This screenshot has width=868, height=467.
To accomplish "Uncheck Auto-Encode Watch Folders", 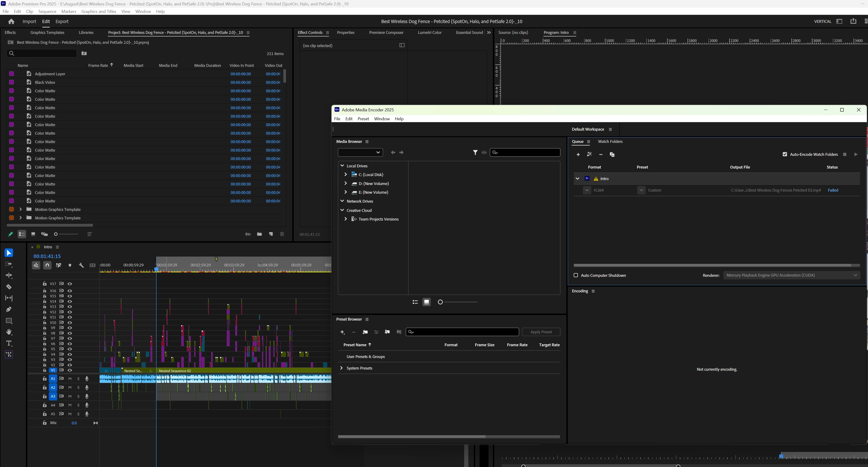I will 785,155.
